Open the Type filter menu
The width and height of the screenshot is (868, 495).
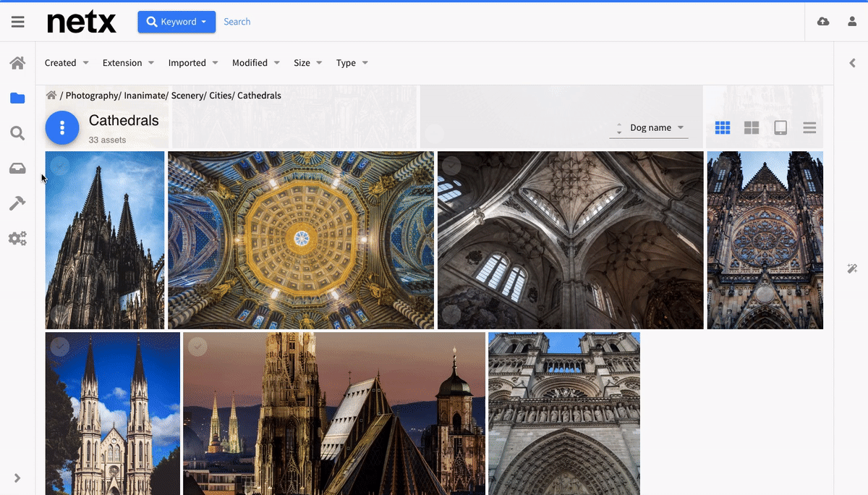[x=352, y=63]
